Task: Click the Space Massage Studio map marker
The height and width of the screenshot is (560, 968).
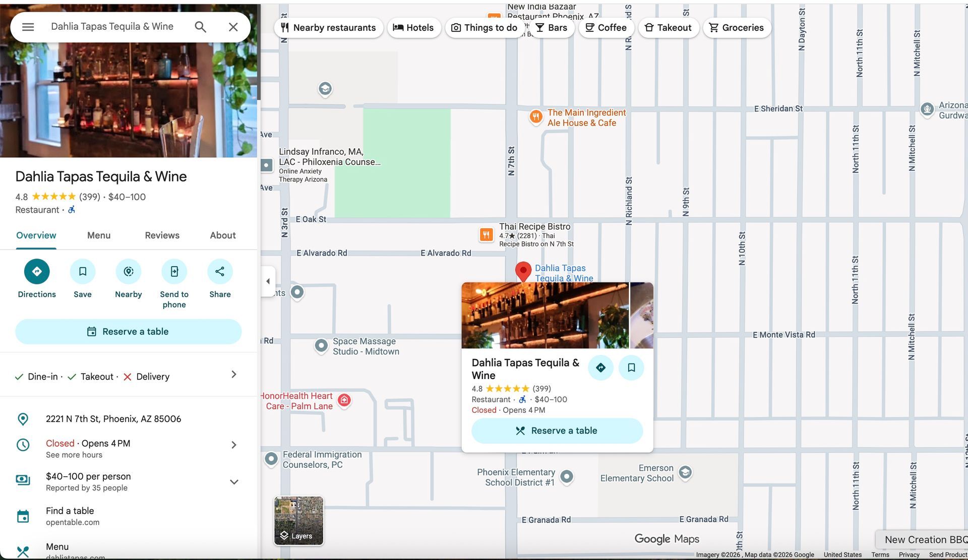Action: pyautogui.click(x=321, y=346)
